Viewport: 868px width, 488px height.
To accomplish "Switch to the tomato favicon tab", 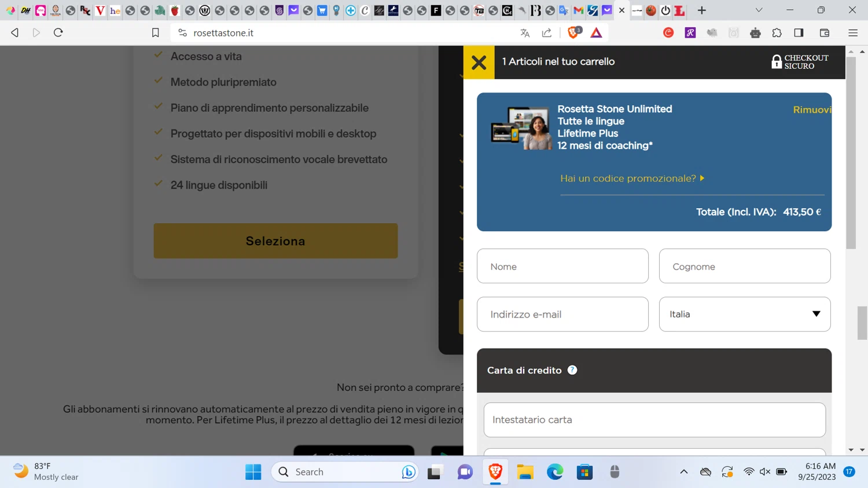I will 651,10.
